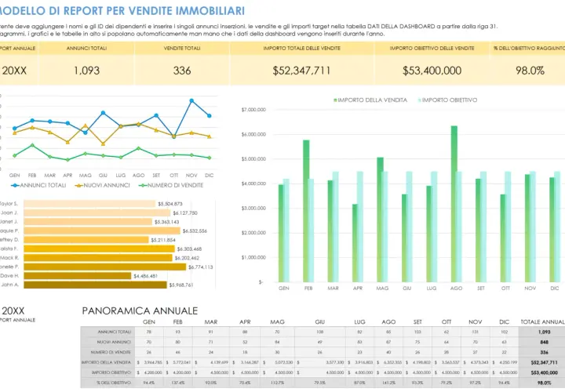Click the ANNUNCI TOTALI KPI value 1,093
565x392 pixels.
coord(86,71)
